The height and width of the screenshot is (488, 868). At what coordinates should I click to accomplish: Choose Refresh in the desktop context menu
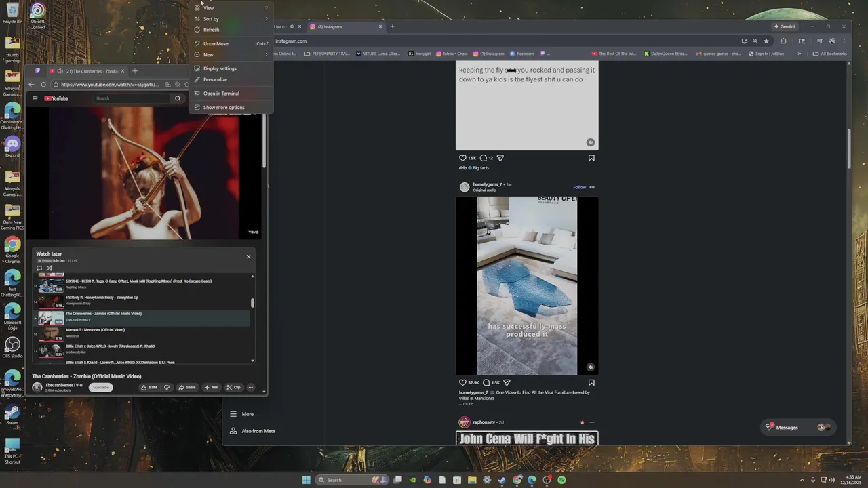[231, 30]
